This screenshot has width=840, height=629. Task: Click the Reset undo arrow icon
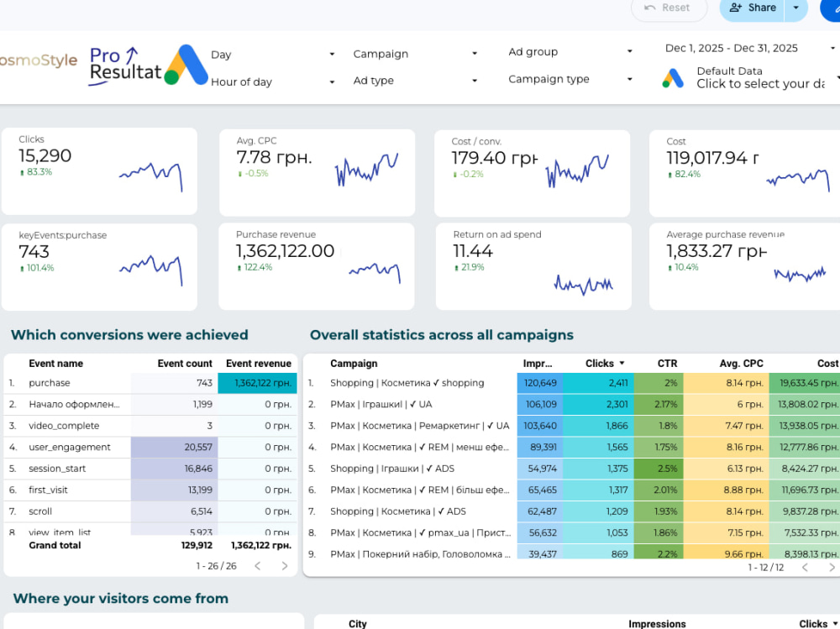tap(650, 8)
